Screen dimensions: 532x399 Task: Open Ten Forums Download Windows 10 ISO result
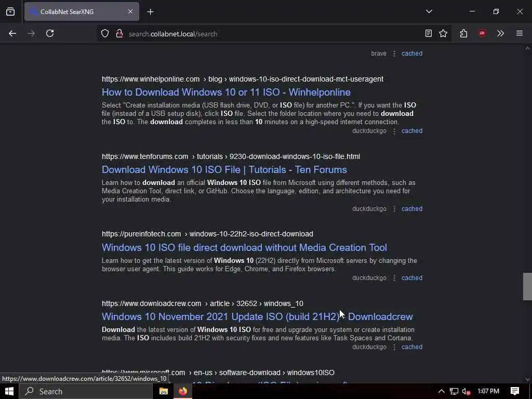click(224, 170)
